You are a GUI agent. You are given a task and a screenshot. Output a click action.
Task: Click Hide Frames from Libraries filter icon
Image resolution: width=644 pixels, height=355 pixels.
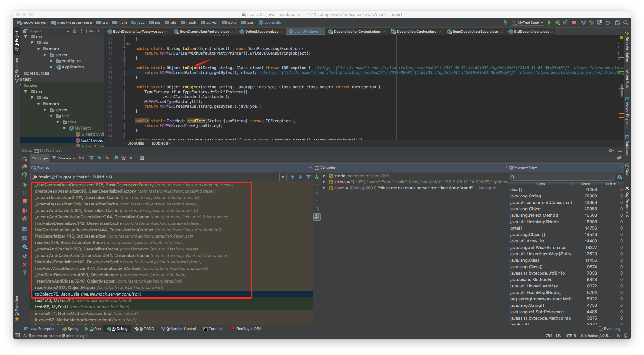pyautogui.click(x=308, y=177)
